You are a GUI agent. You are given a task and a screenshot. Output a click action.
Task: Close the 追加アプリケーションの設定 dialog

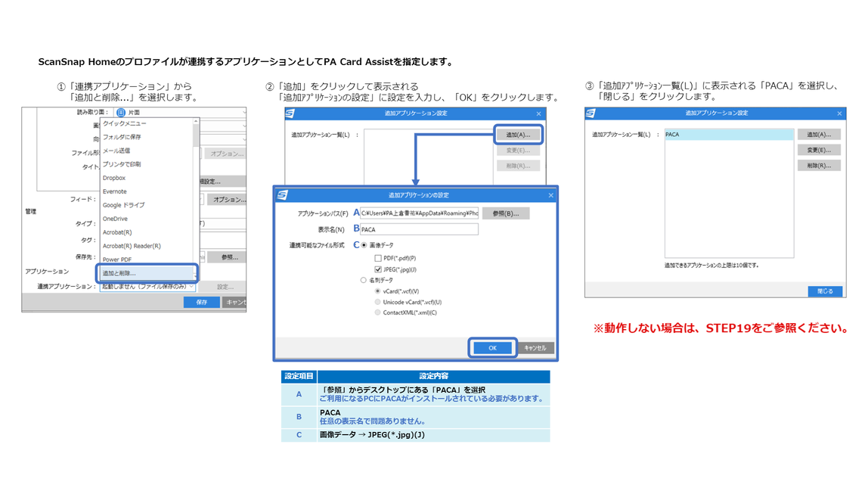(x=550, y=195)
